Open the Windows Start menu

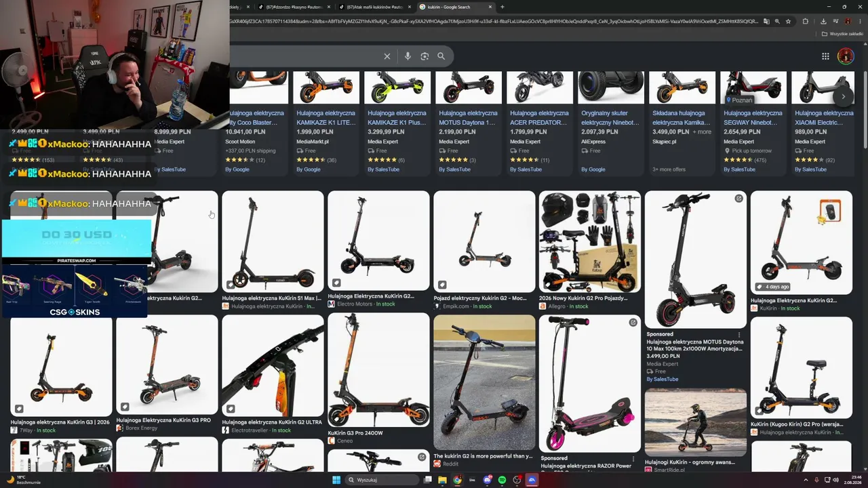point(336,480)
